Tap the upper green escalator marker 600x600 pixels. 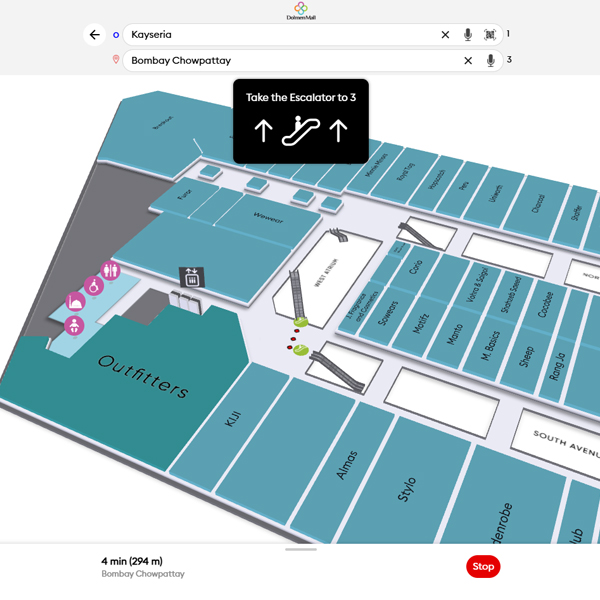(x=300, y=322)
